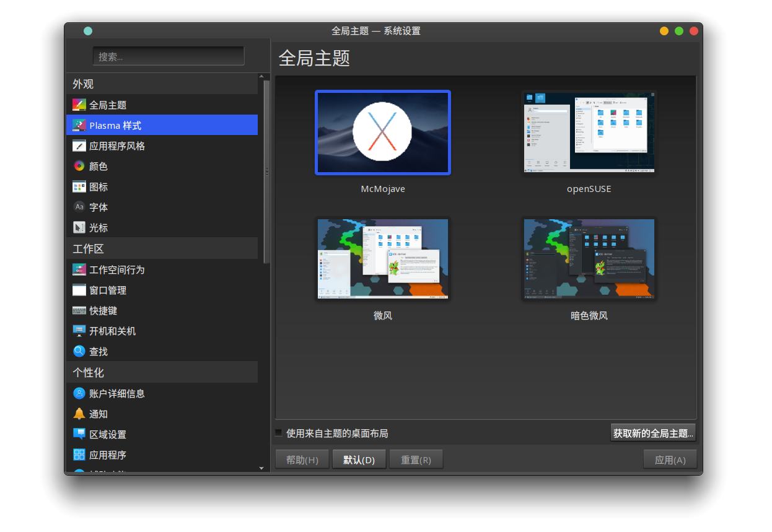The height and width of the screenshot is (532, 772).
Task: Select the openSUSE theme thumbnail
Action: [589, 133]
